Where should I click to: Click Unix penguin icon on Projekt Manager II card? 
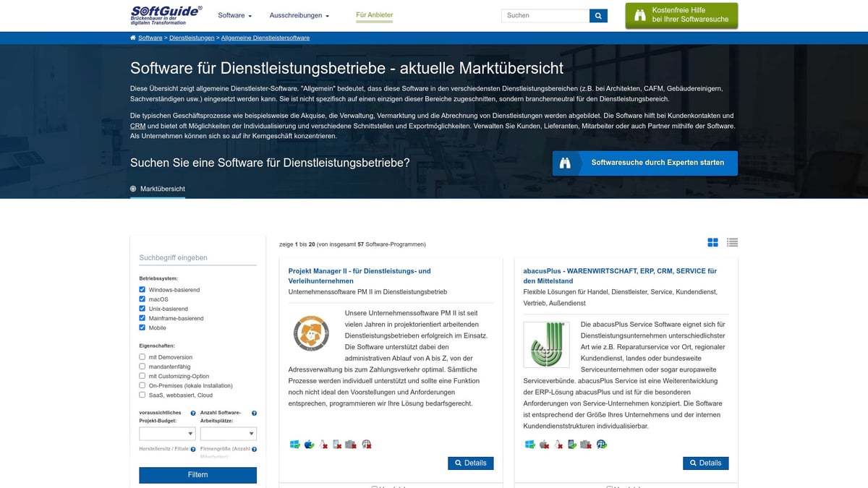323,445
